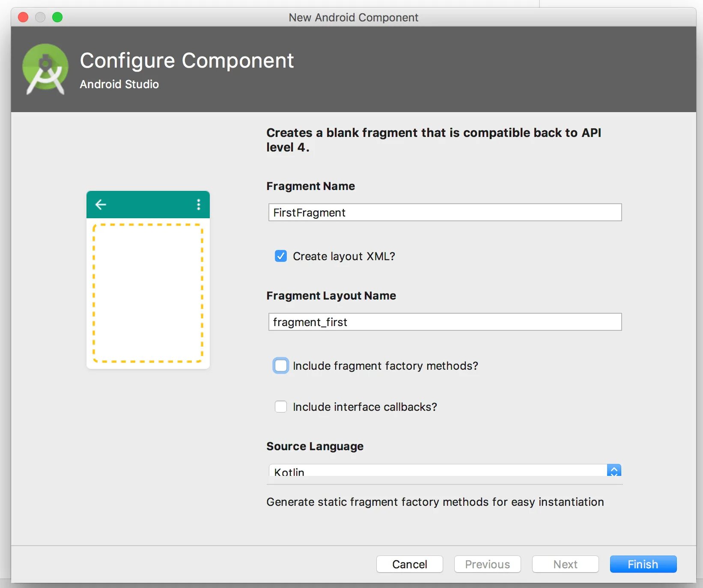Enable Include fragment factory methods checkbox
This screenshot has height=588, width=703.
(281, 365)
